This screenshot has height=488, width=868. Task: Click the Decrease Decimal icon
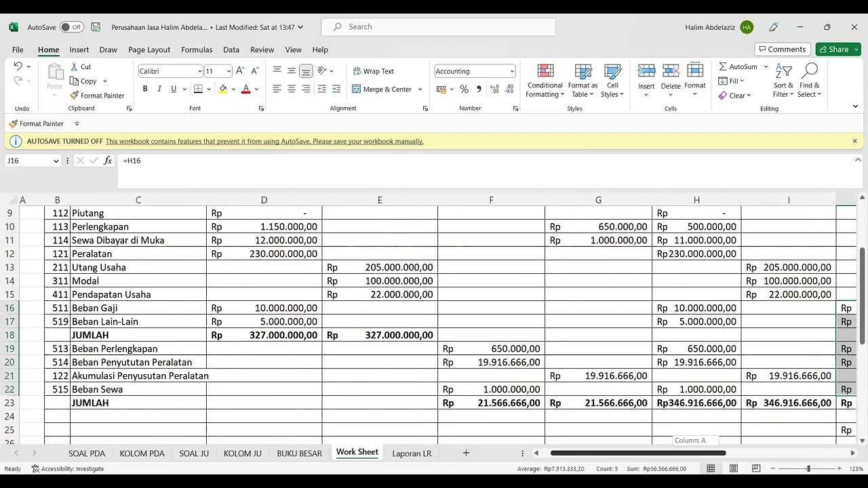tap(509, 89)
